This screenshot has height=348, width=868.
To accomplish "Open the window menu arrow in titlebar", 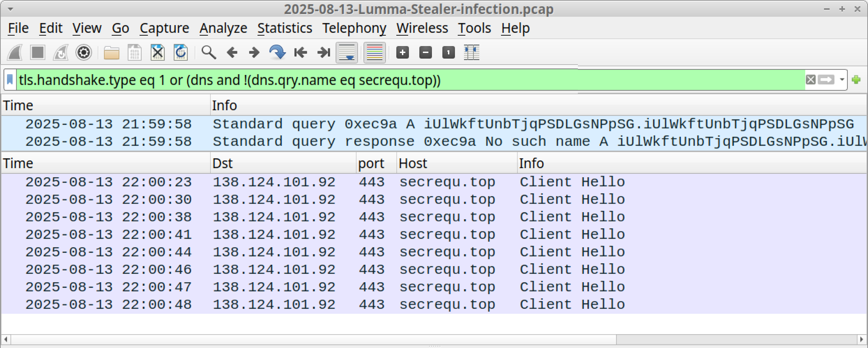I will click(x=11, y=9).
